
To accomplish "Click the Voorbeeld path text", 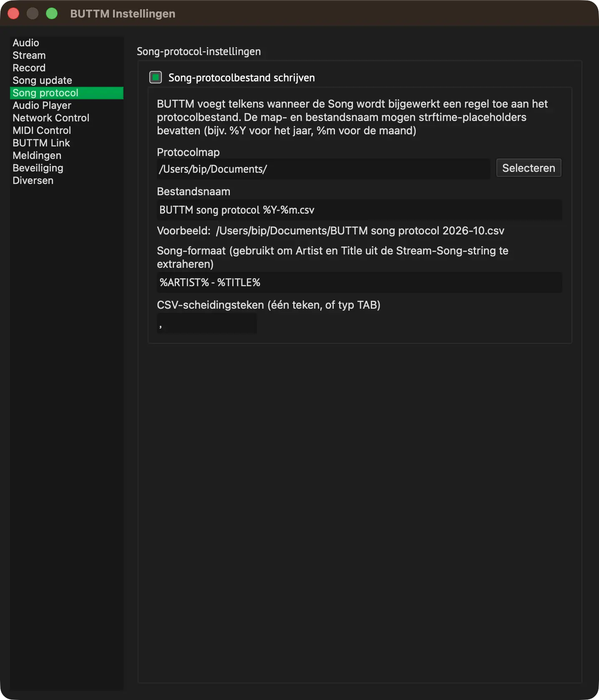I will point(360,231).
